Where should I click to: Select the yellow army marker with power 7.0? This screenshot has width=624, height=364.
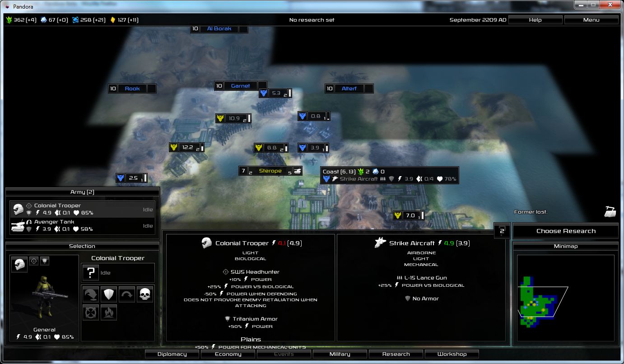(409, 215)
